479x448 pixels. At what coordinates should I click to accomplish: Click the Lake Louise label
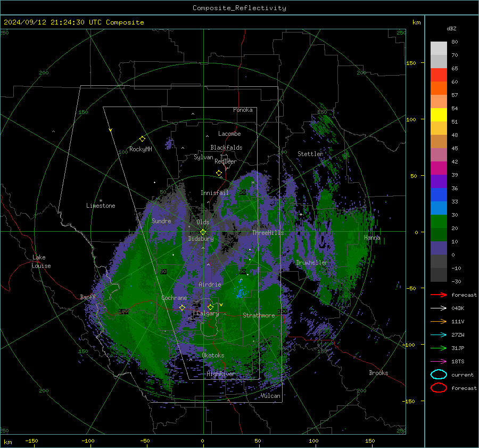coord(41,262)
